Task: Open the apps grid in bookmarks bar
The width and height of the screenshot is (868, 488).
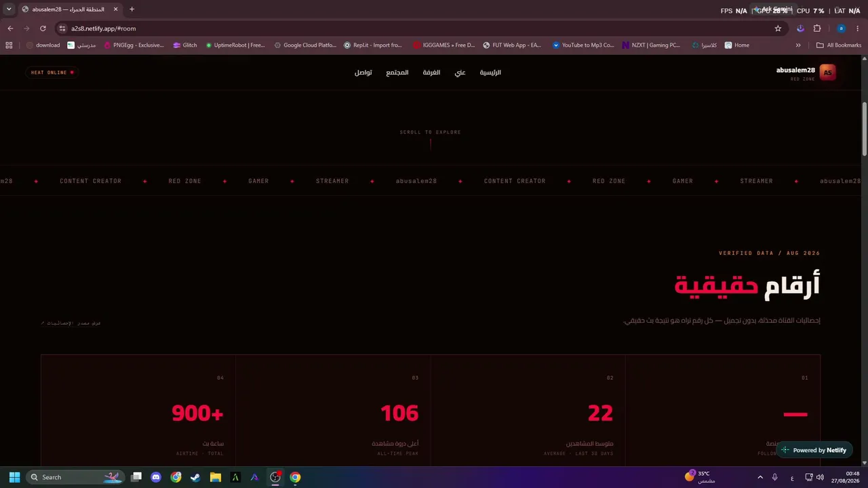Action: pos(9,45)
